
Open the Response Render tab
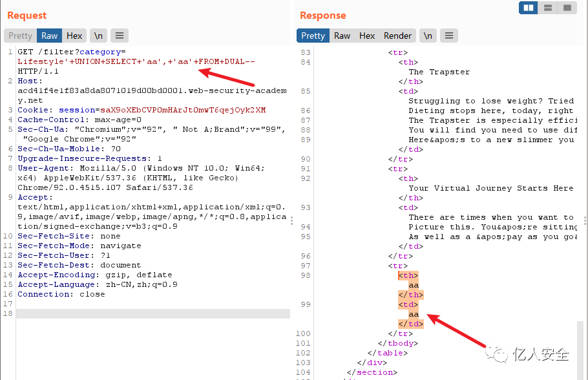coord(397,36)
